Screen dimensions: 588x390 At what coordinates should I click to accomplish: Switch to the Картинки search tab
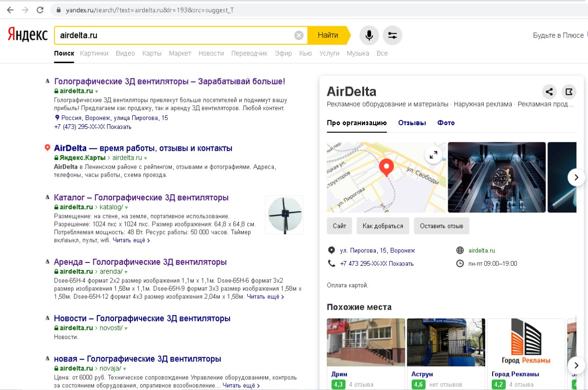click(94, 53)
